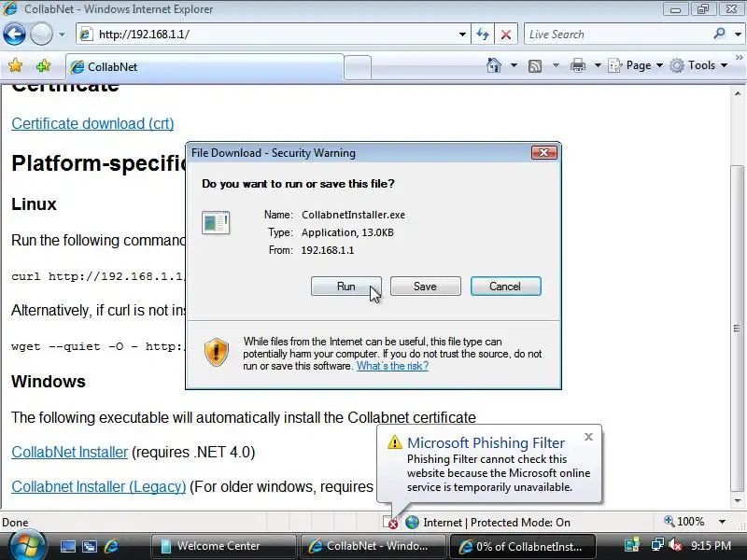Click the security shield warning icon

coord(217,353)
